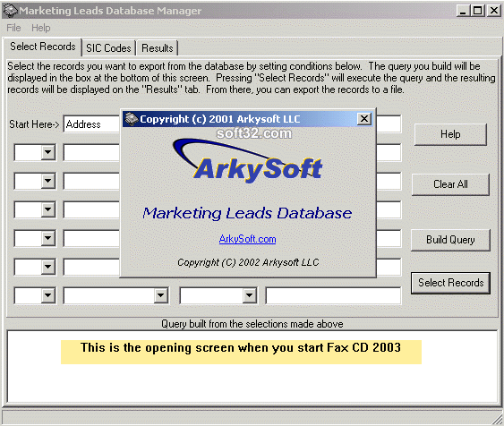Open the fifth row's left dropdown
Screen dimensions: 504x426
47,267
